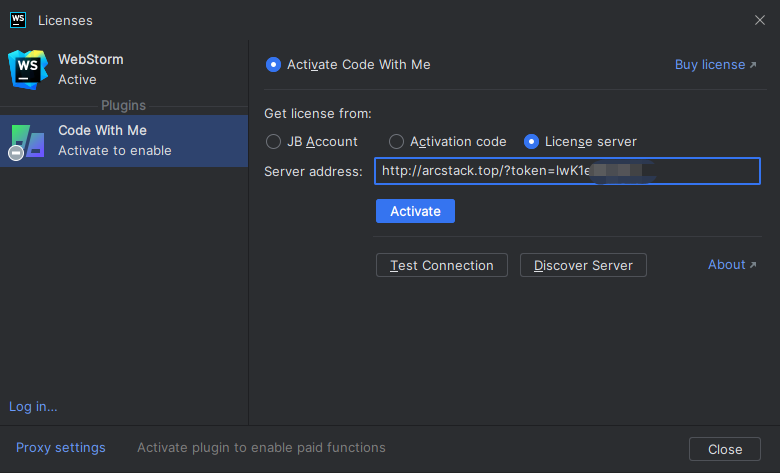Image resolution: width=780 pixels, height=473 pixels.
Task: Click into the Server address field
Action: [x=567, y=171]
